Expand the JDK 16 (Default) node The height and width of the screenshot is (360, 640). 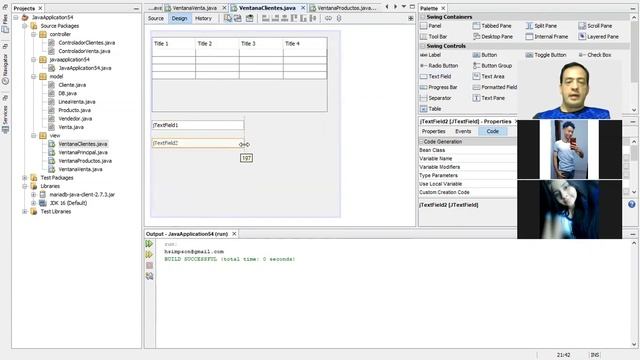(x=33, y=203)
